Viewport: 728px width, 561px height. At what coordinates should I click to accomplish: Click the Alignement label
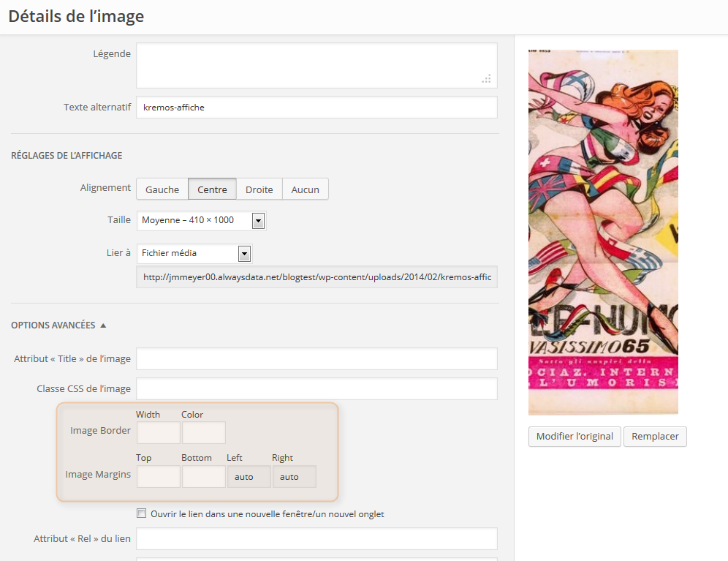[x=105, y=187]
